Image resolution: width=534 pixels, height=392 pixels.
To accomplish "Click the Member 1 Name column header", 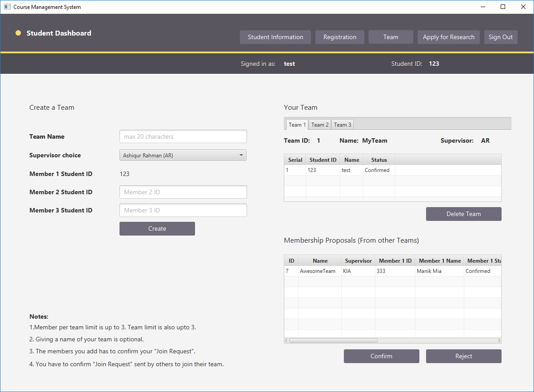I will click(x=440, y=260).
